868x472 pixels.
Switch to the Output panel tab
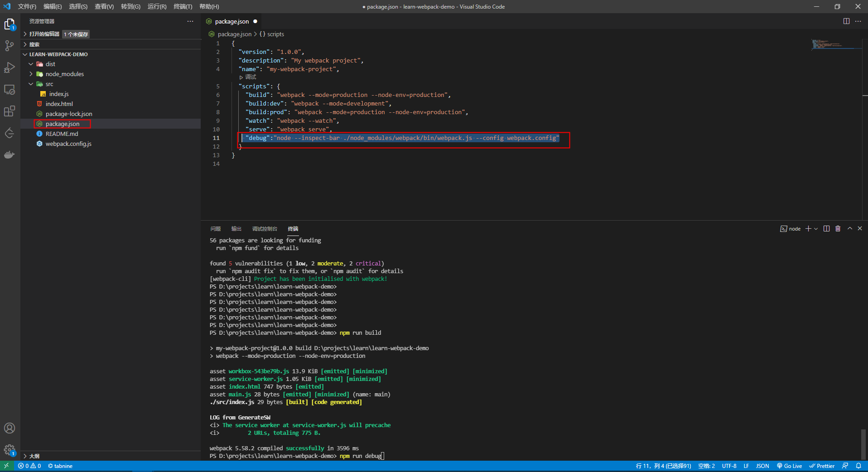[x=236, y=229]
